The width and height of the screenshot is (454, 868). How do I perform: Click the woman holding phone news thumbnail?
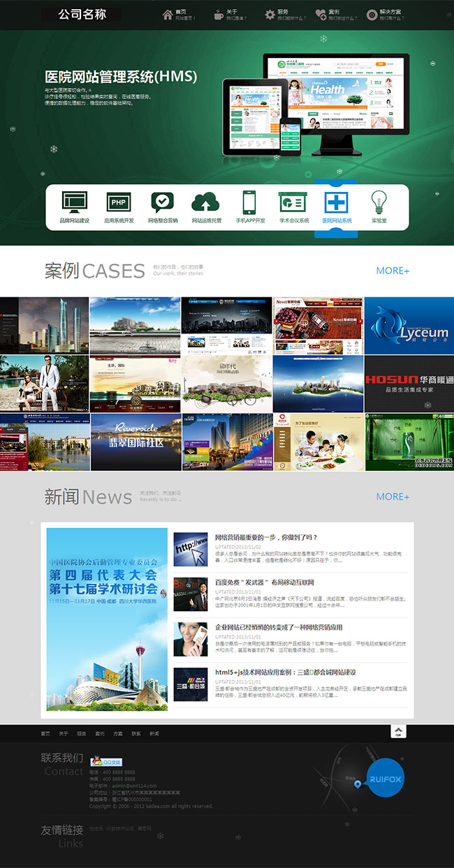[191, 639]
